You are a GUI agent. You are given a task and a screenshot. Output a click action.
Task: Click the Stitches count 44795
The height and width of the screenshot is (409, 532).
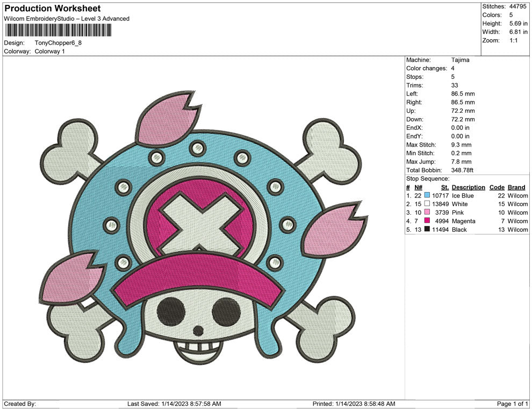pyautogui.click(x=518, y=7)
